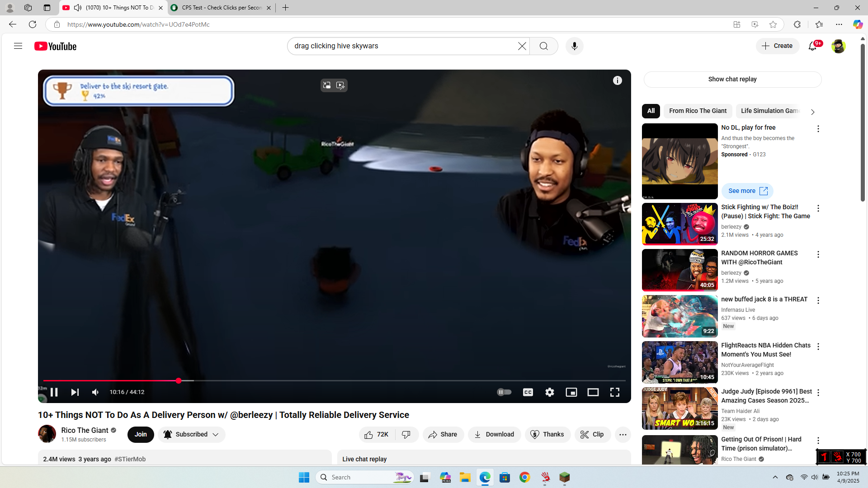The height and width of the screenshot is (488, 868).
Task: Search with voice microphone icon
Action: 574,46
